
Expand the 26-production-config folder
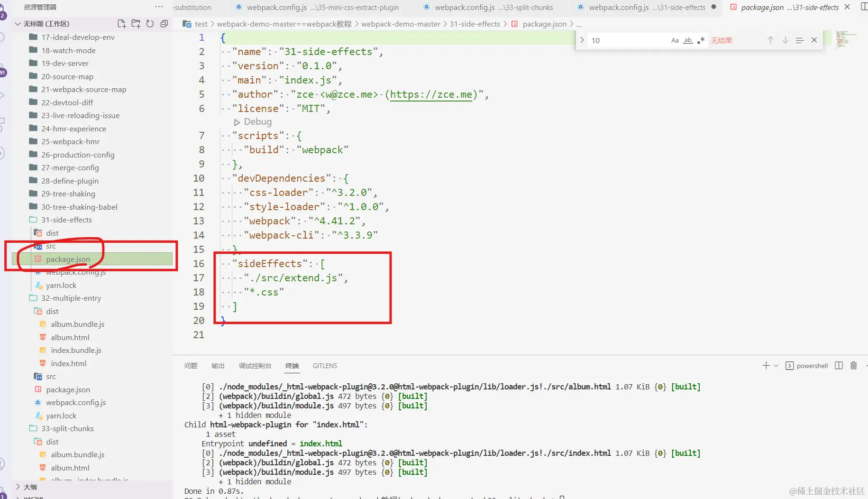78,155
